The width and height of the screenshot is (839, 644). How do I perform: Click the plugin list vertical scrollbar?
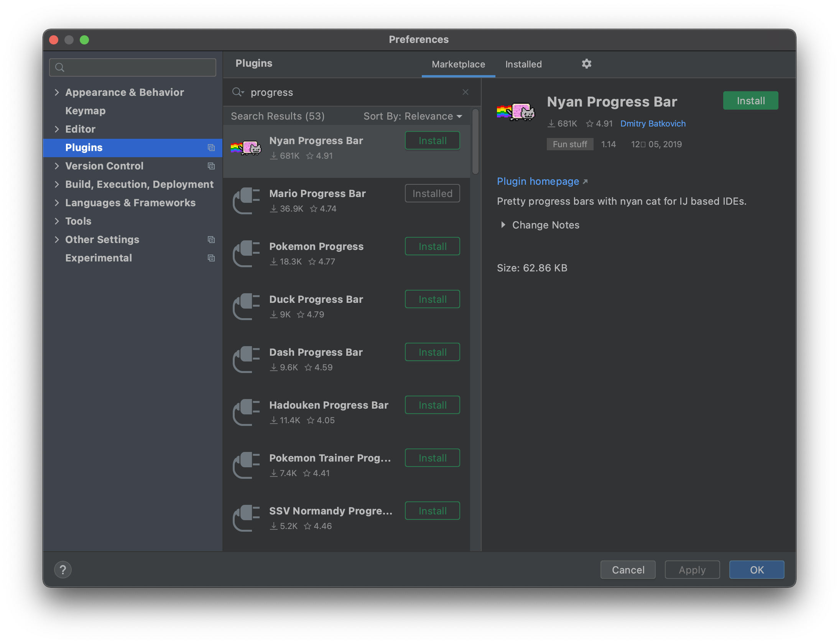click(x=475, y=142)
